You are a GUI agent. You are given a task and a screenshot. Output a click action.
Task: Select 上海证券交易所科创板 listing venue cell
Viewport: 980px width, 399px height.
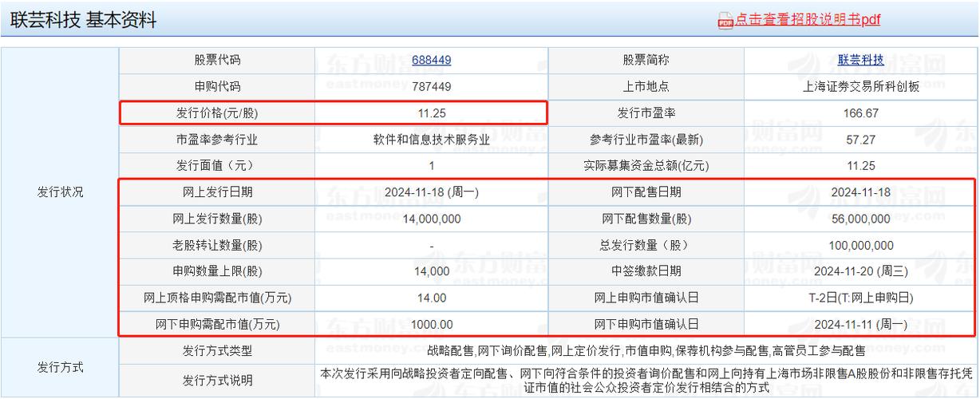(860, 87)
